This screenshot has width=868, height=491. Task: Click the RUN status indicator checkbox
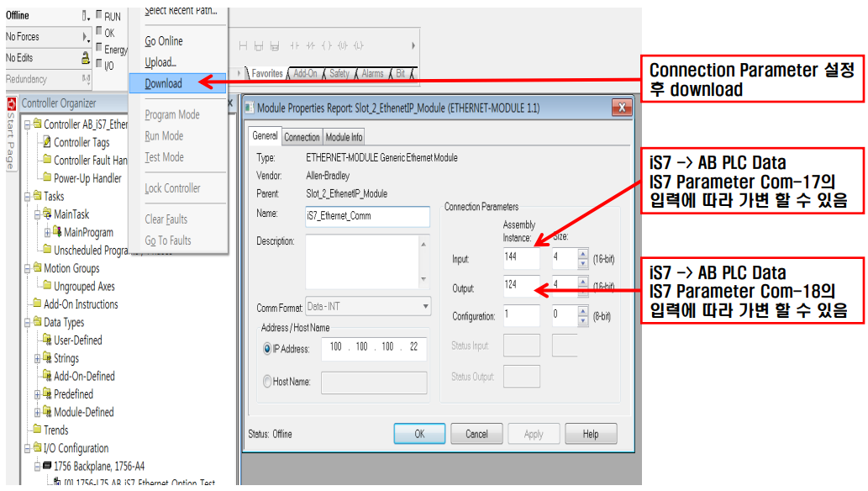coord(99,14)
